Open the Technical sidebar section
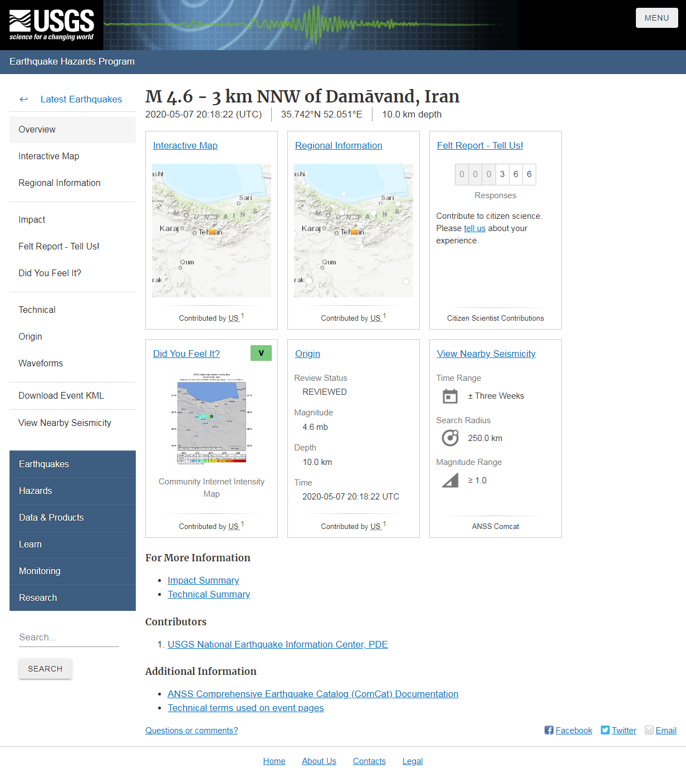Image resolution: width=686 pixels, height=784 pixels. [37, 310]
